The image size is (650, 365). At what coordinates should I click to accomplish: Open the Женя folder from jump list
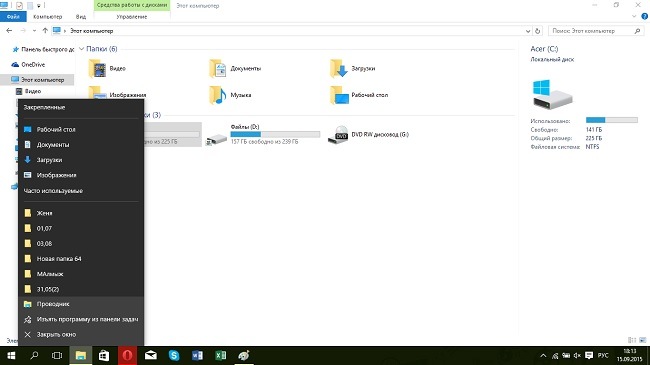pos(81,213)
